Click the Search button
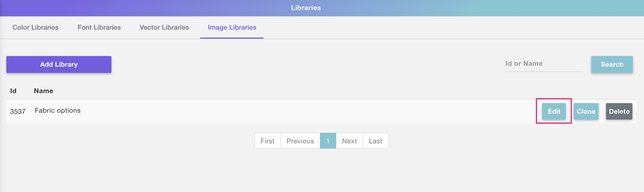 pos(612,65)
